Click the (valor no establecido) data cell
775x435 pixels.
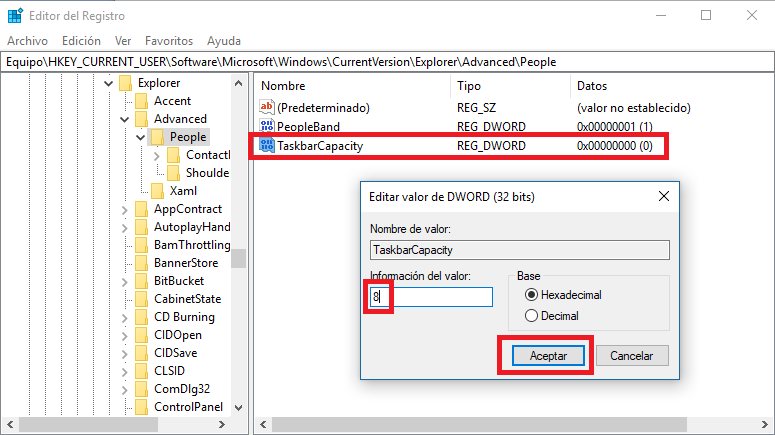coord(634,108)
